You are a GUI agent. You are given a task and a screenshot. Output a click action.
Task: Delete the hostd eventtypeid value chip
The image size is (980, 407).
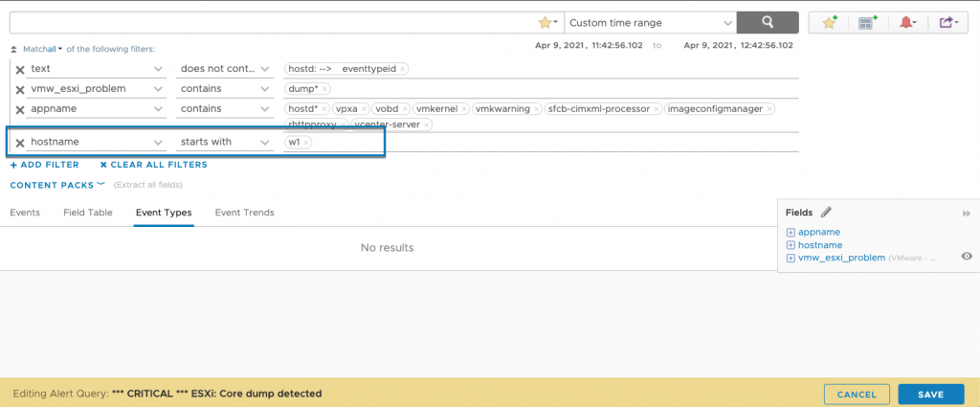click(403, 69)
